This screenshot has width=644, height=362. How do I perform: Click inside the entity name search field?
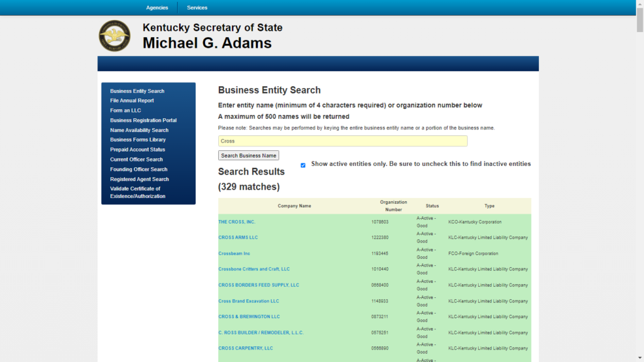[x=343, y=141]
